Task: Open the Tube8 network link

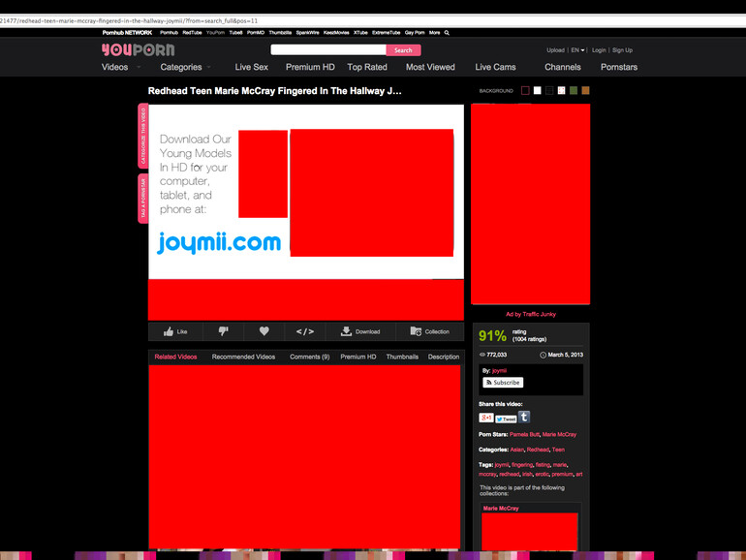Action: (x=235, y=33)
